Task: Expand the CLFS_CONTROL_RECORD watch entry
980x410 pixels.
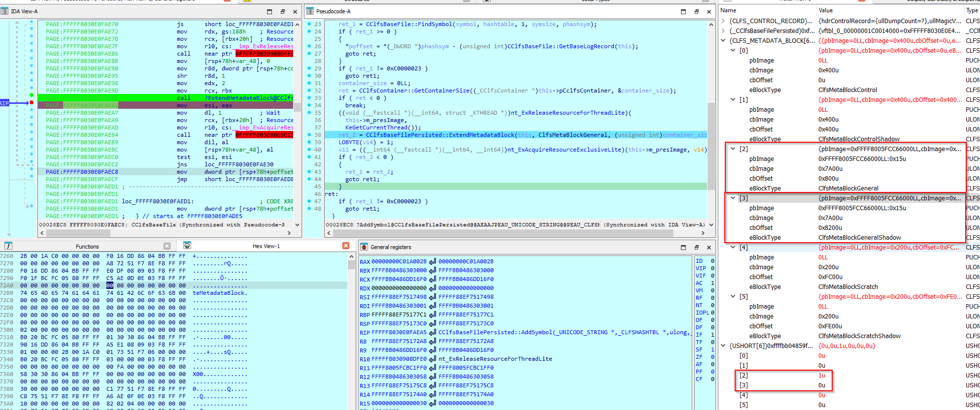Action: point(723,21)
